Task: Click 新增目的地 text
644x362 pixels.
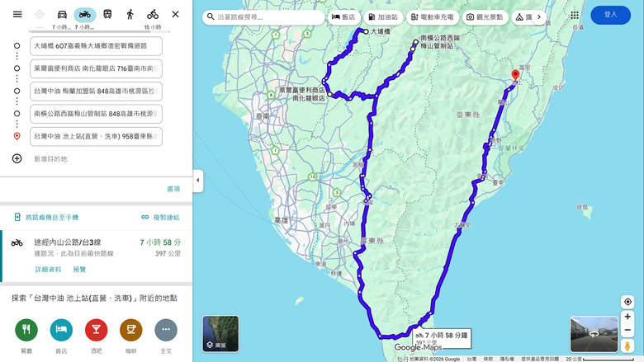Action: (x=50, y=158)
